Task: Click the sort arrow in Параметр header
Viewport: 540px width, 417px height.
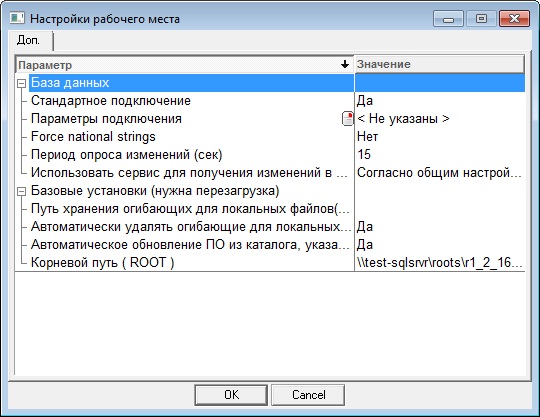Action: (x=344, y=64)
